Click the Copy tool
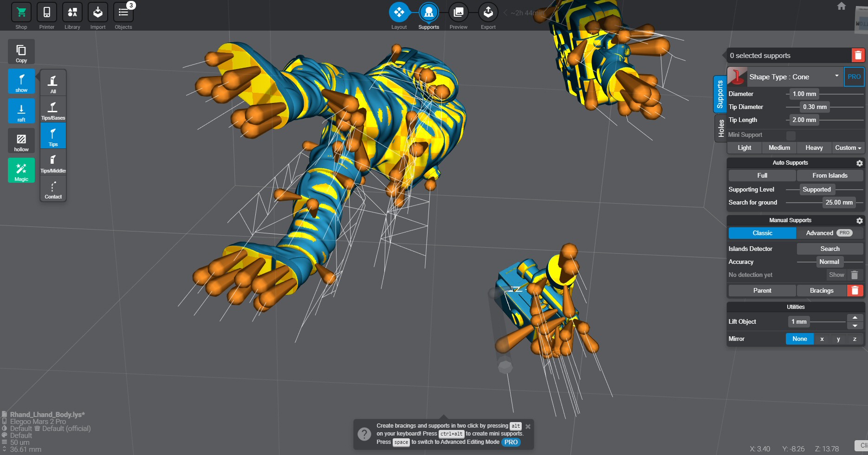868x455 pixels. [x=21, y=51]
